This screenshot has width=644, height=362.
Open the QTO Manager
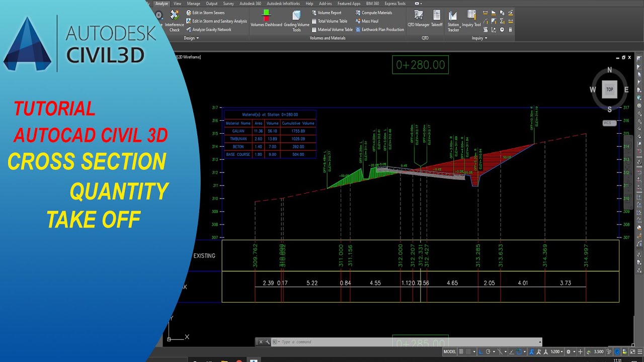coord(418,18)
